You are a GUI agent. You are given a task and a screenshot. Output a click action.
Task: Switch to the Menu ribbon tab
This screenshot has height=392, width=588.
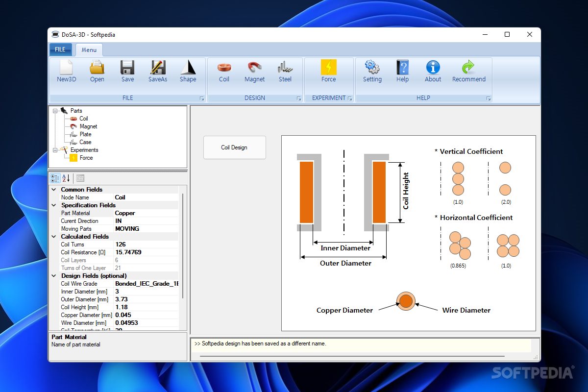pyautogui.click(x=89, y=50)
